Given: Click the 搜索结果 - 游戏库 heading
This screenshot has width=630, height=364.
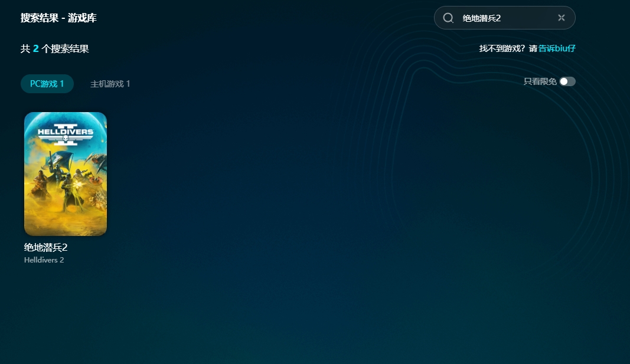Looking at the screenshot, I should [x=58, y=18].
